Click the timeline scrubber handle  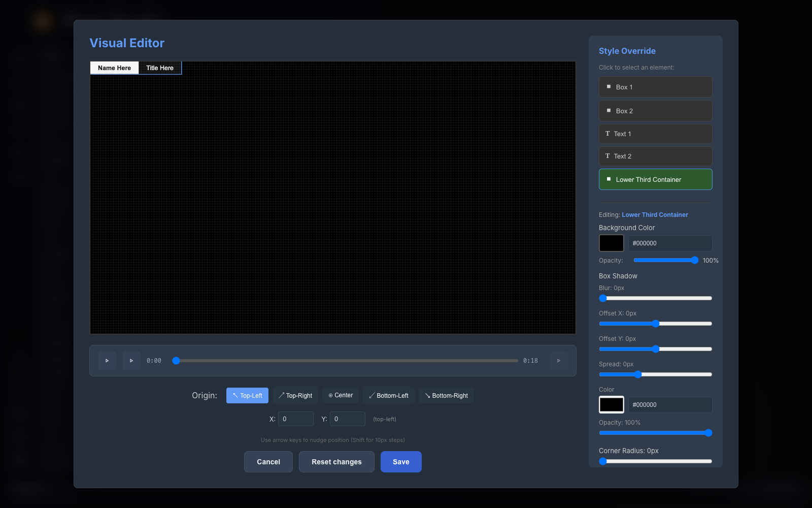[176, 361]
